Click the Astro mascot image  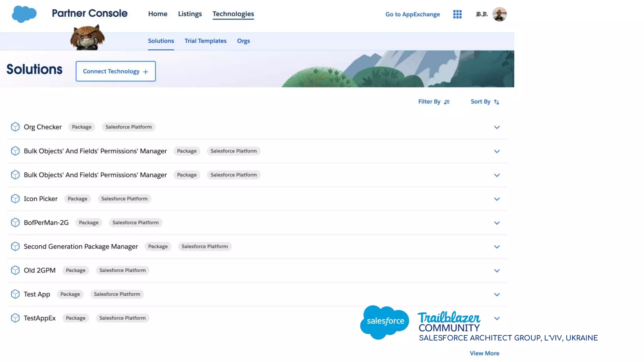point(87,37)
